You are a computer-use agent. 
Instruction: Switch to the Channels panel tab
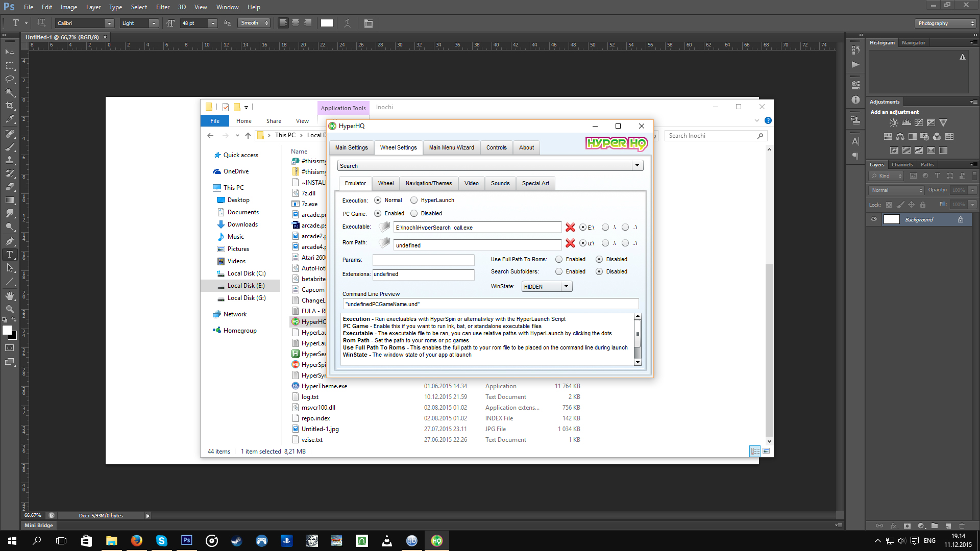pyautogui.click(x=902, y=165)
